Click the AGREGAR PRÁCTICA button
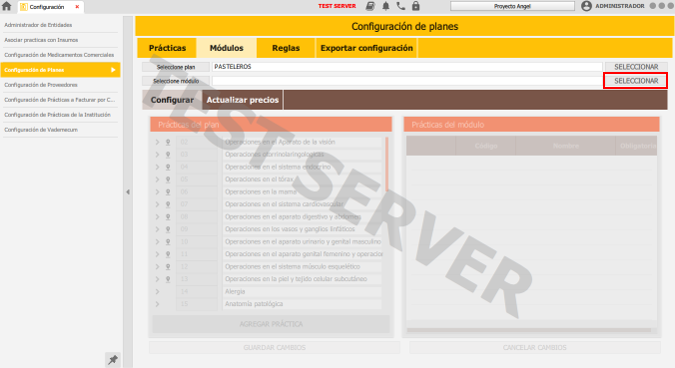This screenshot has width=675, height=368. [271, 324]
